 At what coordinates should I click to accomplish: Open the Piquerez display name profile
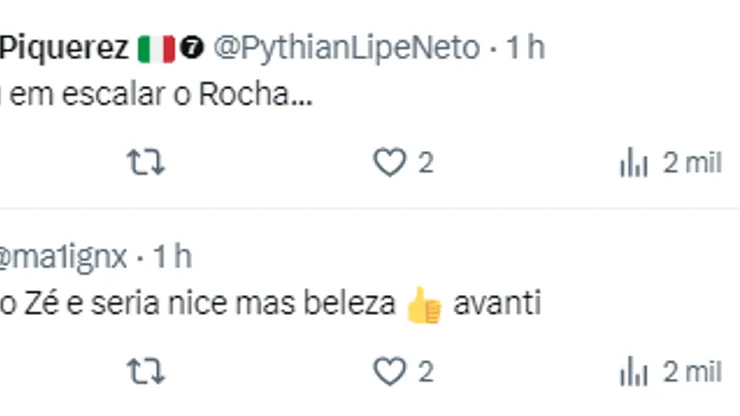64,47
